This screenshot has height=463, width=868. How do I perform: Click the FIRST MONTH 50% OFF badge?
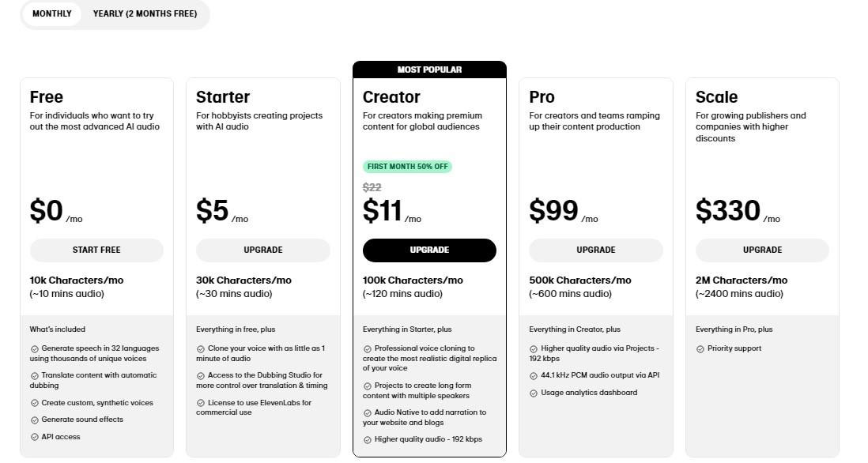pos(407,166)
